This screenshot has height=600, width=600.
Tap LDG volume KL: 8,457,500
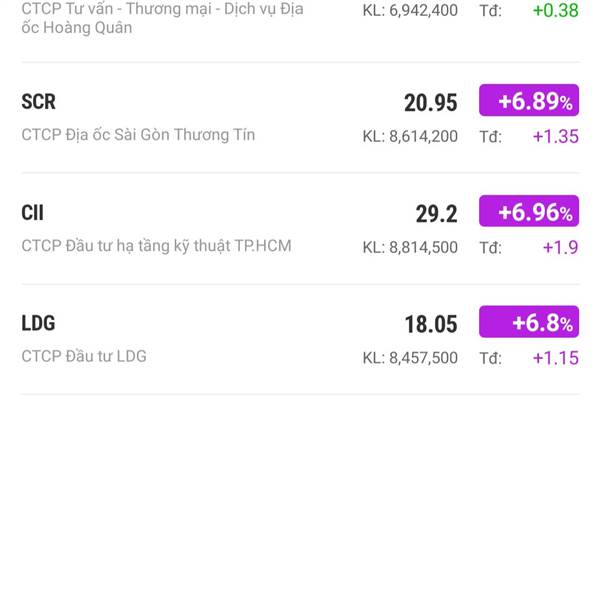click(410, 358)
